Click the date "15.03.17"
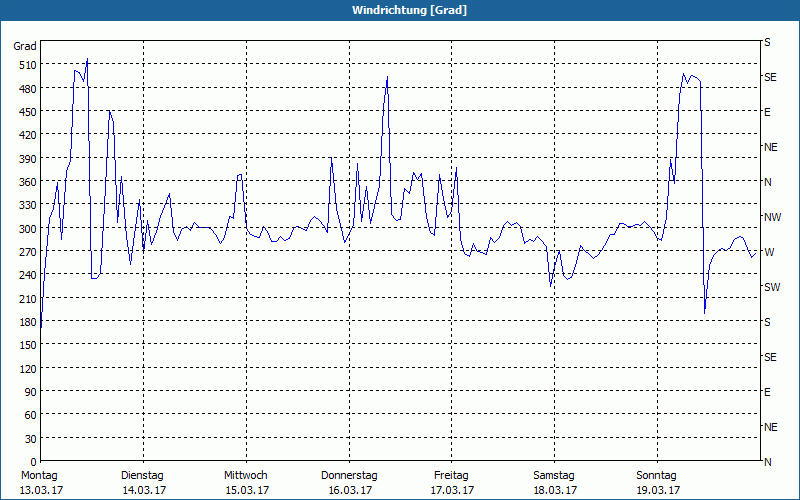This screenshot has height=500, width=800. [247, 490]
